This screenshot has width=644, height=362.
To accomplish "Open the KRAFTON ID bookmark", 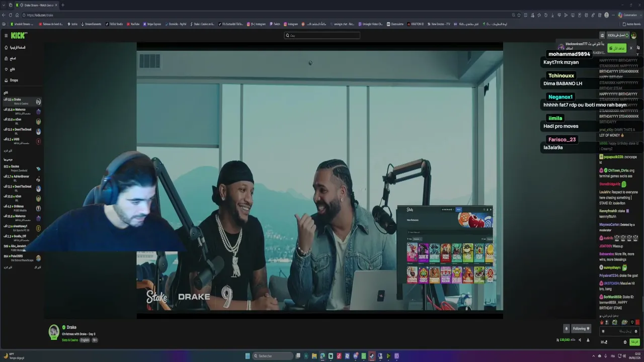I will tap(415, 24).
